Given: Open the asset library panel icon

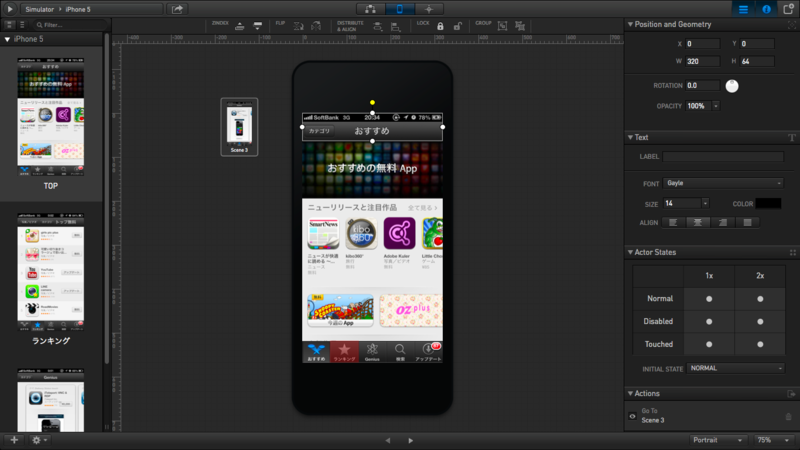Looking at the screenshot, I should [788, 9].
